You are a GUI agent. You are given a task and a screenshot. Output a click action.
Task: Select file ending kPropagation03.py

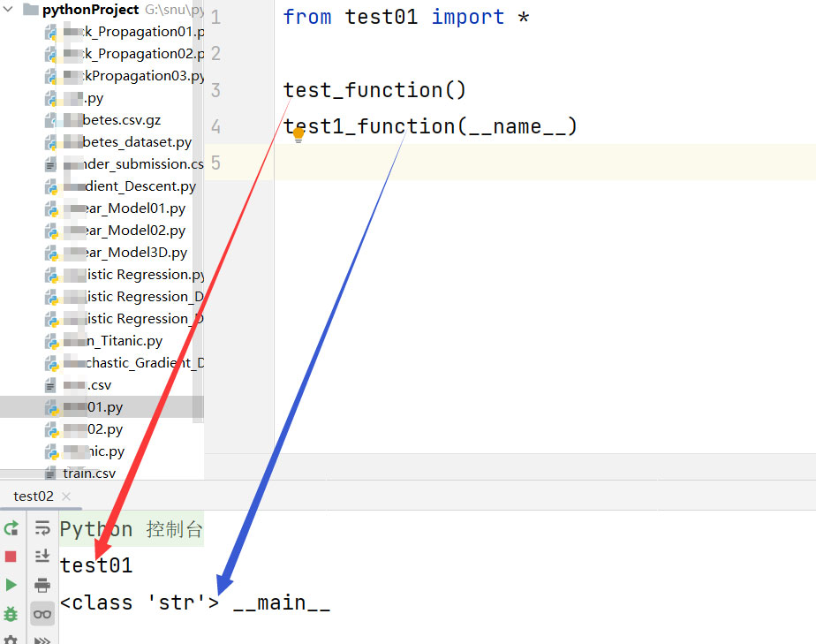[x=125, y=76]
